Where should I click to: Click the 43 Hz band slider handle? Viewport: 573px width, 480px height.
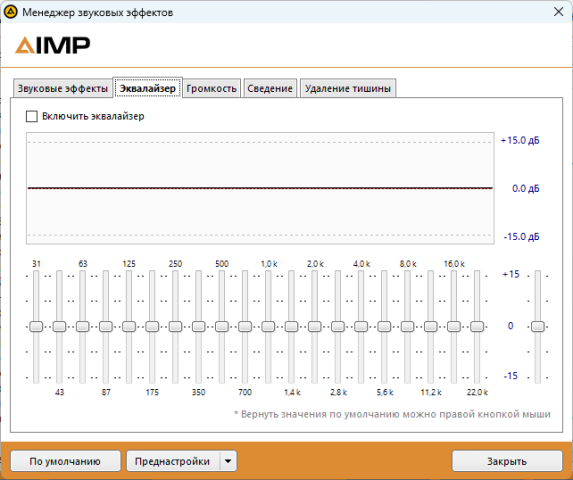[59, 326]
